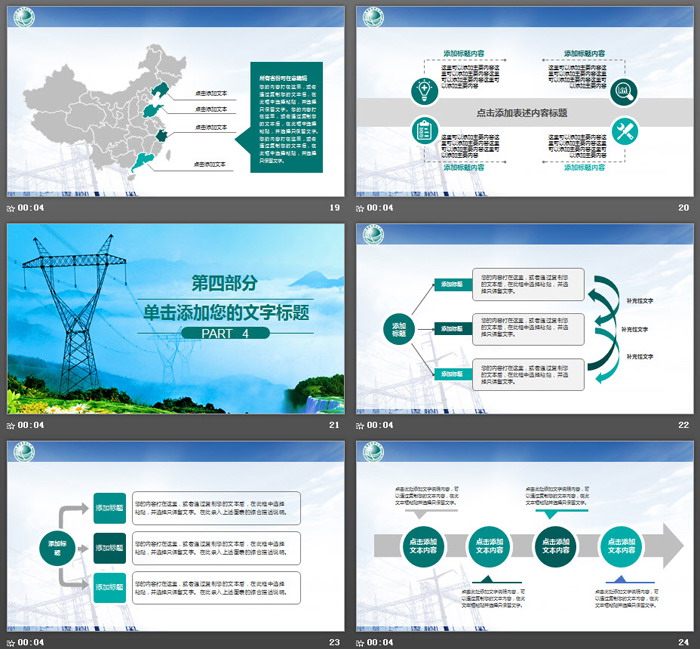Click the lightbulb icon on slide 20
Viewport: 700px width, 649px height.
[x=421, y=91]
